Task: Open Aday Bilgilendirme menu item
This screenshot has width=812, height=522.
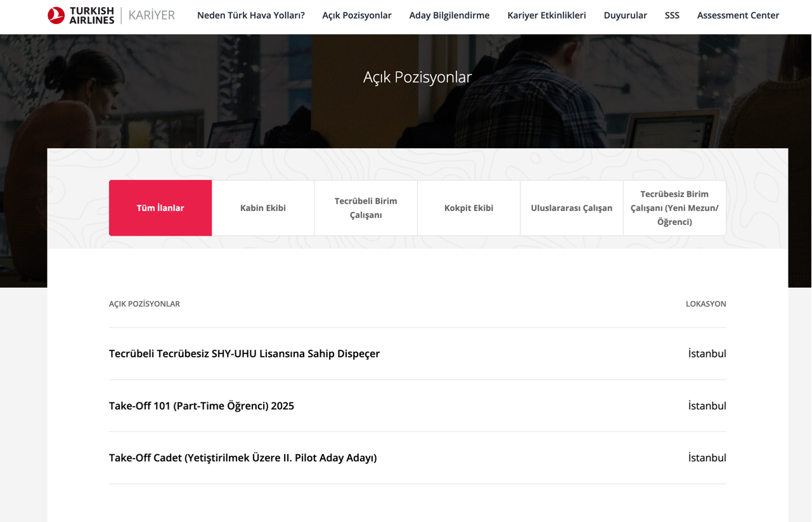Action: (449, 15)
